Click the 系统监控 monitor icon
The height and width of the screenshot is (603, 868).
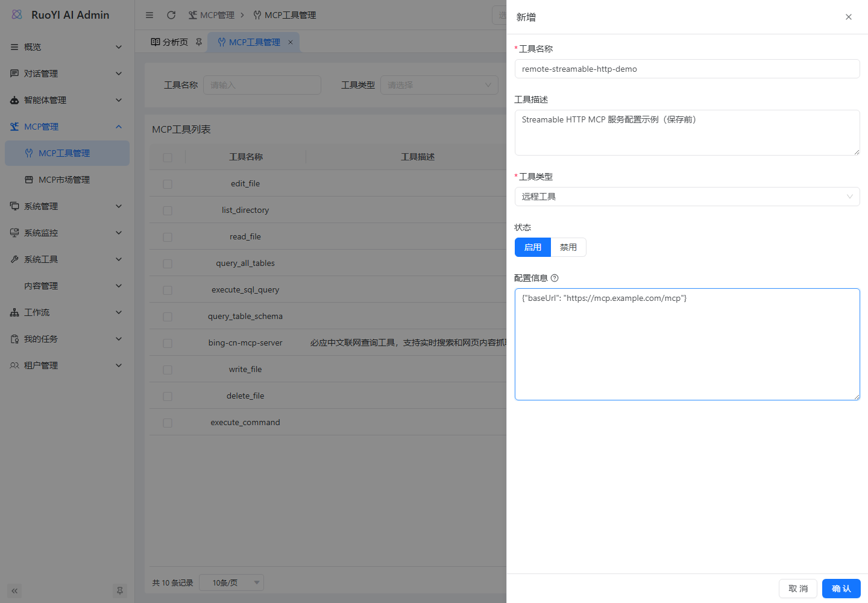tap(14, 233)
